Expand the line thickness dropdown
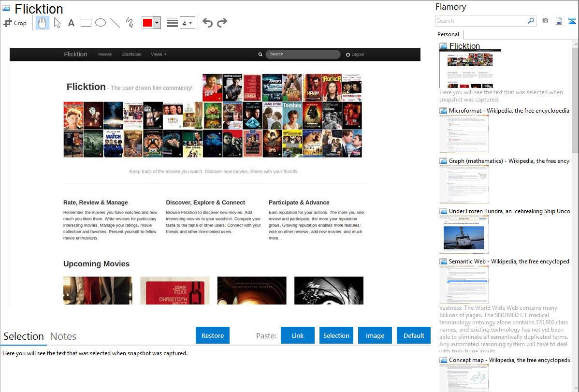The width and height of the screenshot is (579, 392). (x=190, y=23)
